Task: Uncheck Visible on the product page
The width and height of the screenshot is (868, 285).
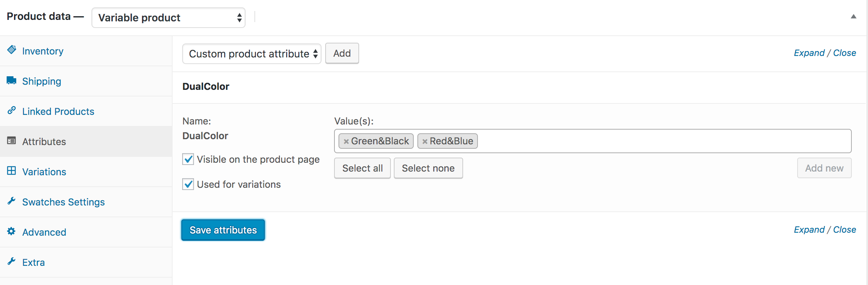Action: click(x=188, y=159)
